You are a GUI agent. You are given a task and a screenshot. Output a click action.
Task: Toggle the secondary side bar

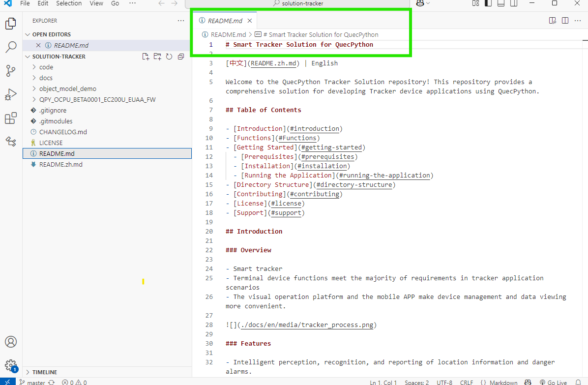tap(514, 3)
